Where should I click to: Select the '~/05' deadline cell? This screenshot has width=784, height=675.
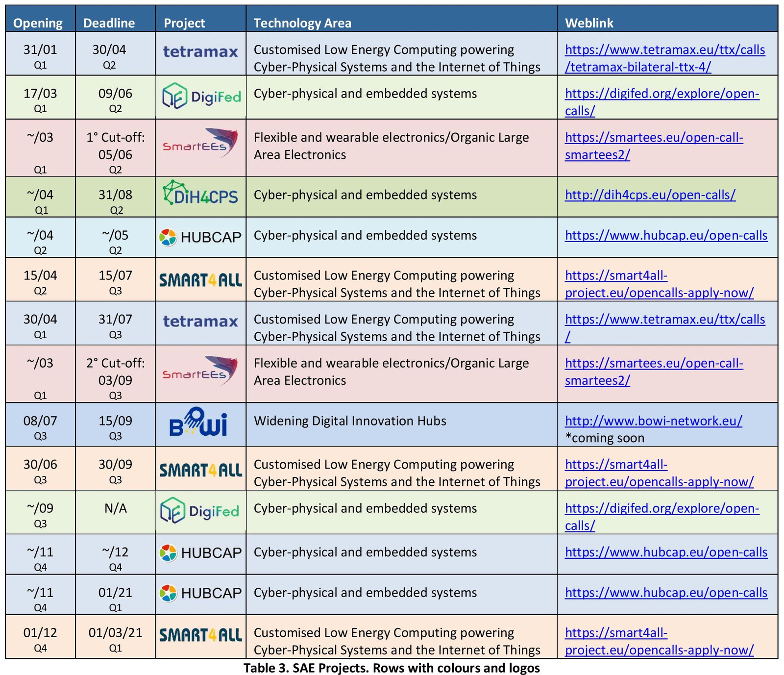pos(116,237)
